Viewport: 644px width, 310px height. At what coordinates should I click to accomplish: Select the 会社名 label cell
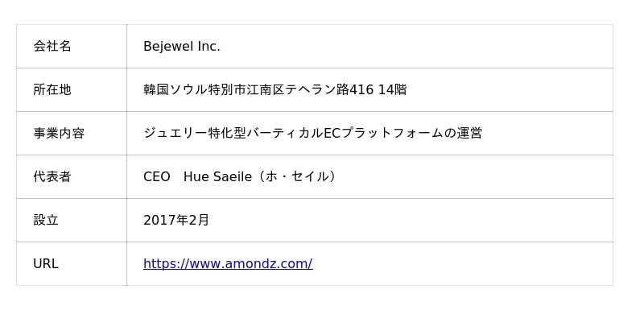72,47
